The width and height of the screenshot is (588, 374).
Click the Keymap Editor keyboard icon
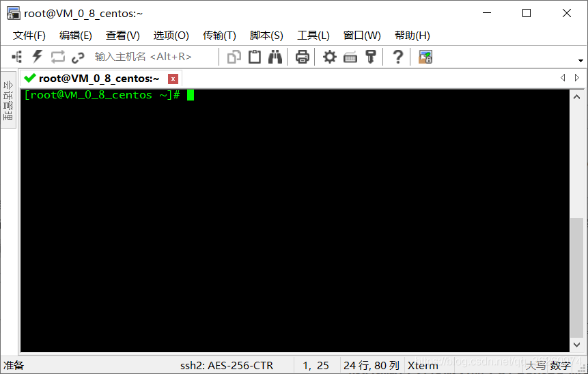tap(350, 57)
